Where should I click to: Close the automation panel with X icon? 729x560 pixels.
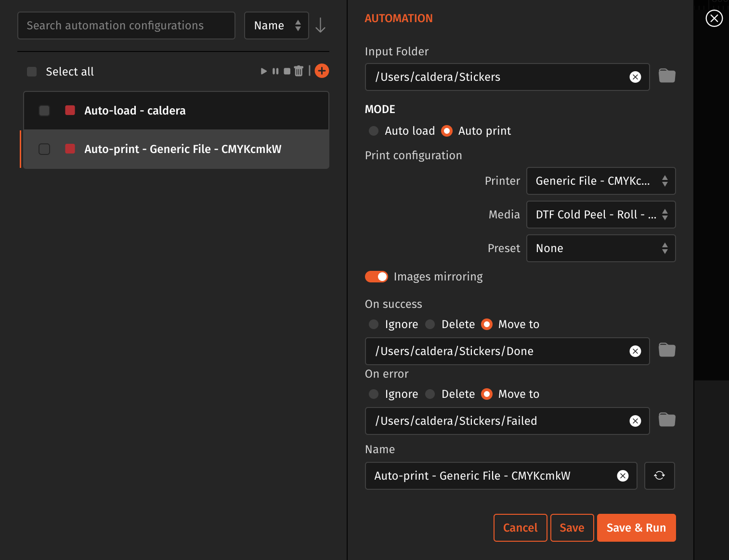click(x=714, y=18)
